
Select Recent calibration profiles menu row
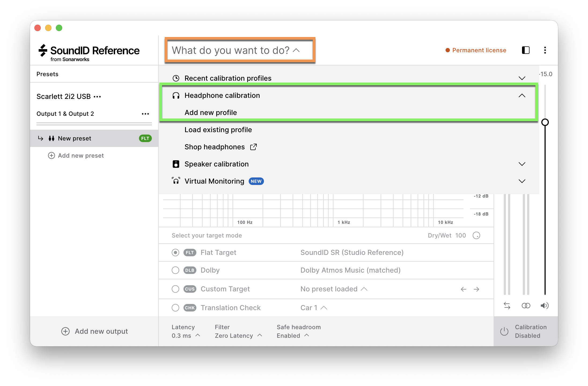pyautogui.click(x=348, y=78)
